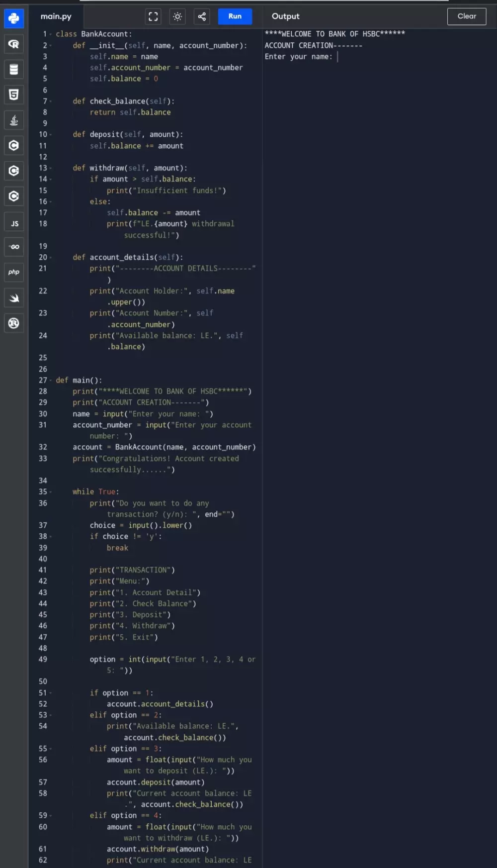Switch to the R language compiler
This screenshot has height=868, width=497.
14,44
